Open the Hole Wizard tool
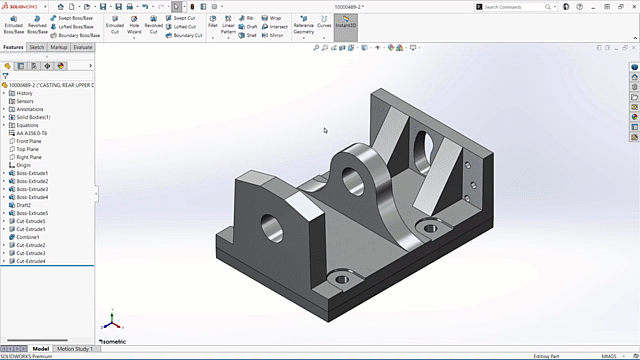The image size is (640, 360). pos(134,25)
